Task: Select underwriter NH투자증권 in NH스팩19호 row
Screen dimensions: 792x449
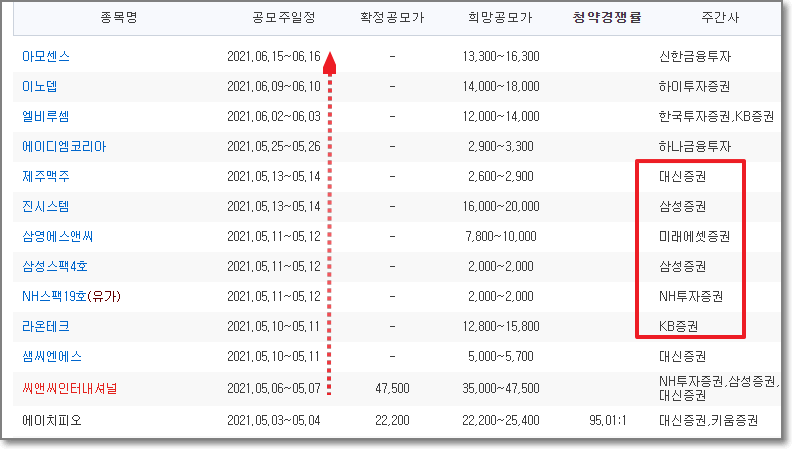Action: tap(691, 296)
